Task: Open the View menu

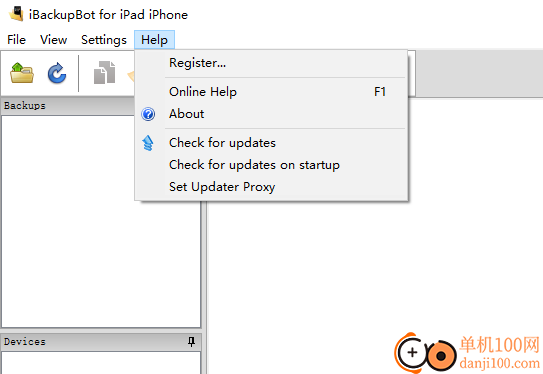Action: [53, 40]
